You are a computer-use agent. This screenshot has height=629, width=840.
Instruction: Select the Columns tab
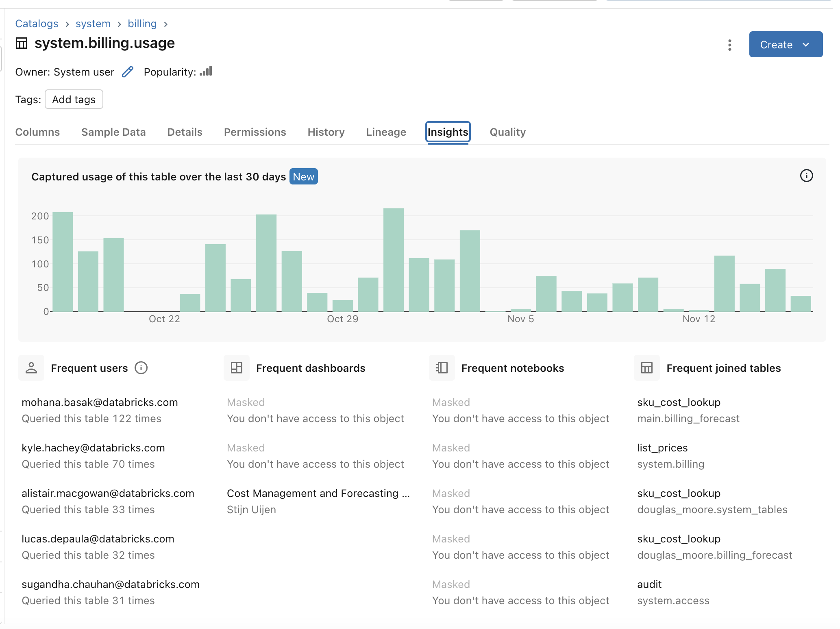tap(38, 132)
